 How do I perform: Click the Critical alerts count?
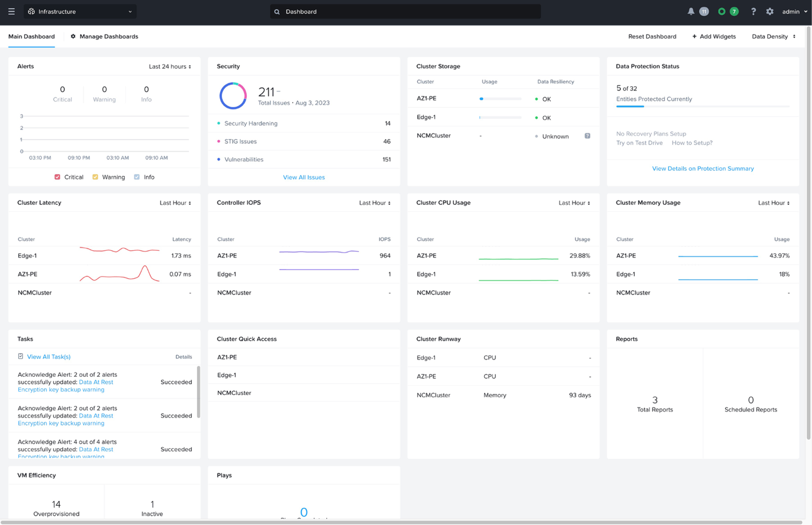click(x=62, y=89)
